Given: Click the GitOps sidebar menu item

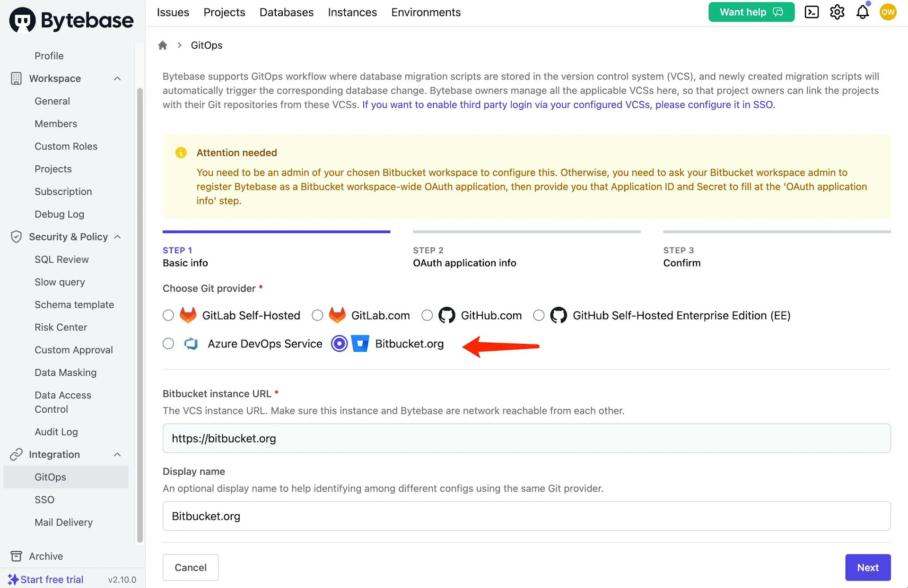Looking at the screenshot, I should click(x=50, y=476).
